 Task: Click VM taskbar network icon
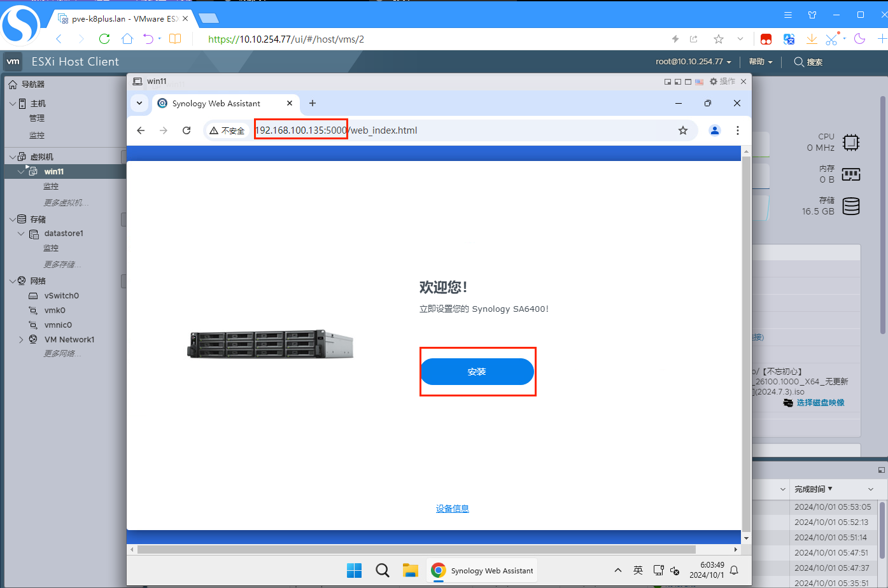point(659,570)
